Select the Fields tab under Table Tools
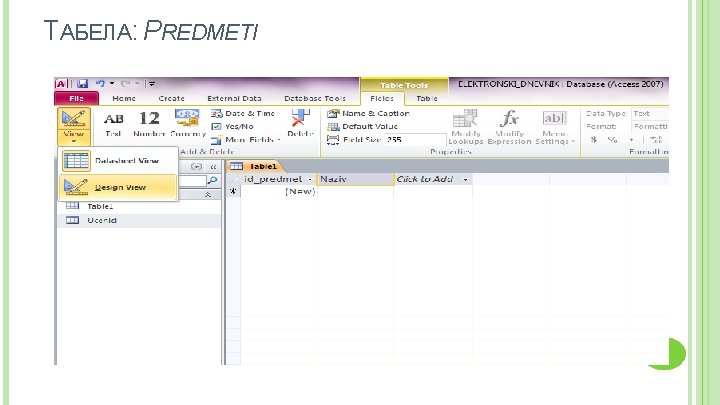This screenshot has height=405, width=720. point(382,98)
